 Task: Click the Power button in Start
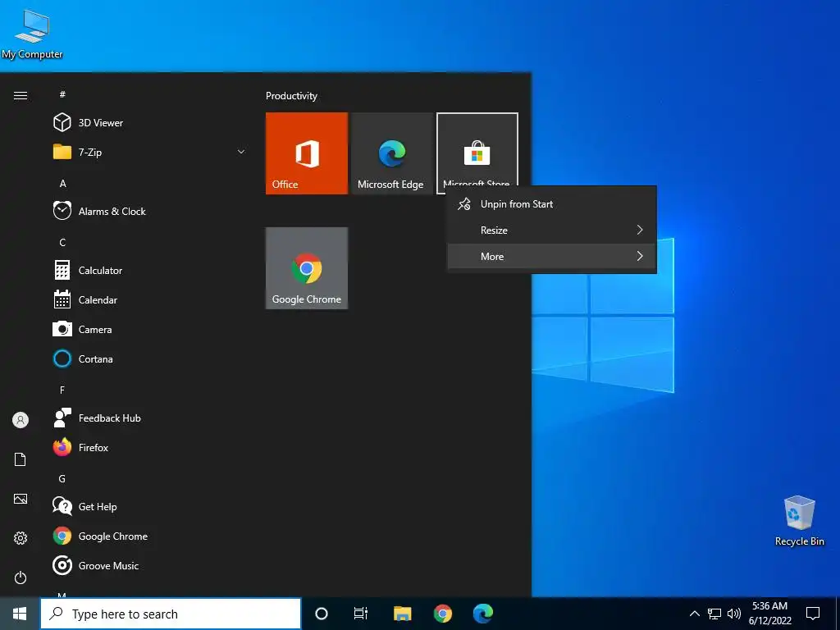pyautogui.click(x=21, y=577)
